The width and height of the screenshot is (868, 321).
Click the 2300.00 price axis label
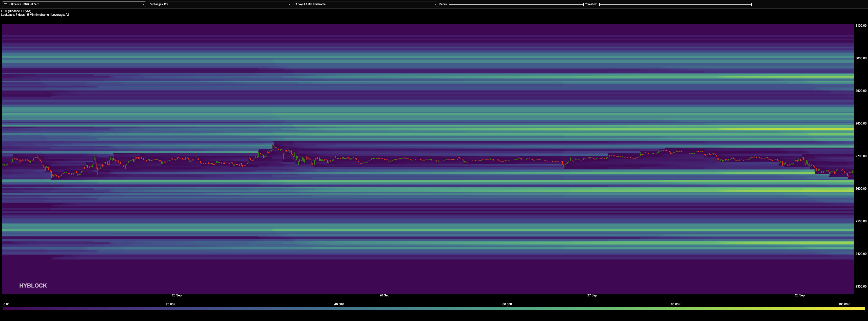click(x=861, y=286)
